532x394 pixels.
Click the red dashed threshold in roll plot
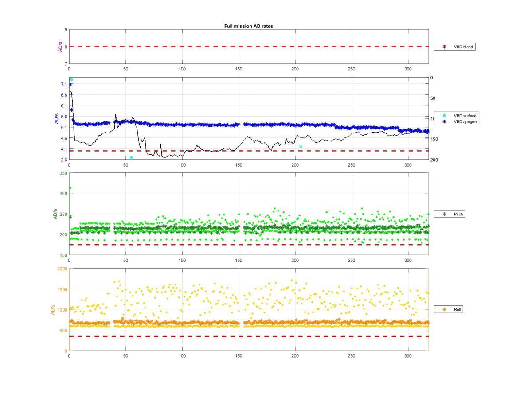click(249, 336)
